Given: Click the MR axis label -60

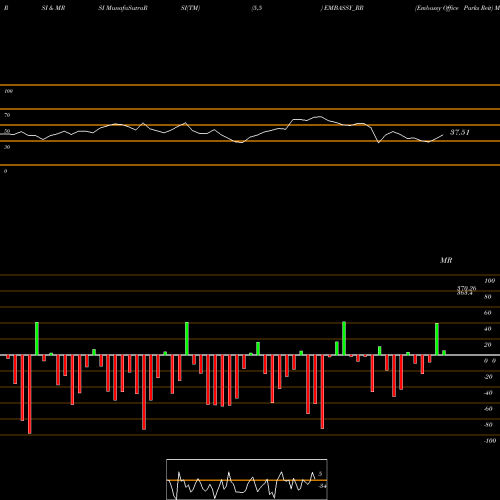Looking at the screenshot, I should (x=488, y=409).
